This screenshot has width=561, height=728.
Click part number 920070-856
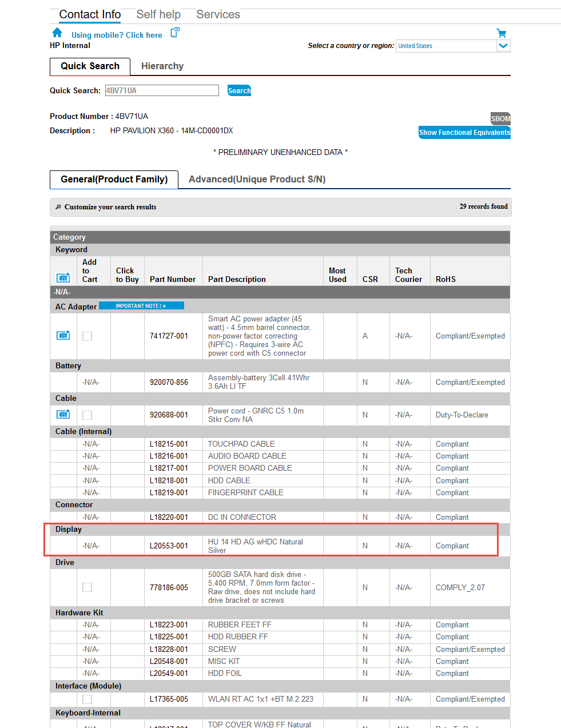[x=169, y=382]
